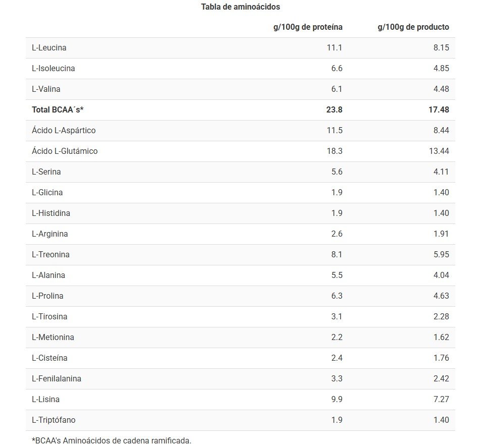Click the L-Isoleucina row label
Viewport: 485px width, 448px height.
[53, 69]
